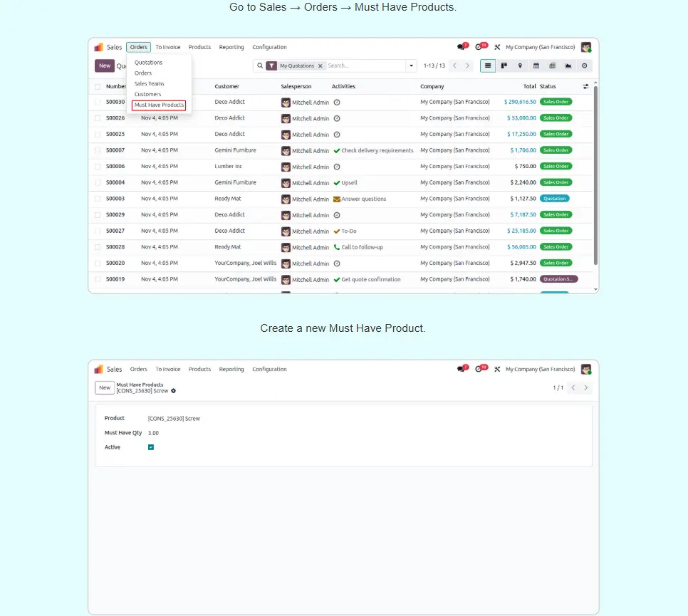Click the list's vertical scrollbar
Screen dimensions: 688x616
[595, 178]
